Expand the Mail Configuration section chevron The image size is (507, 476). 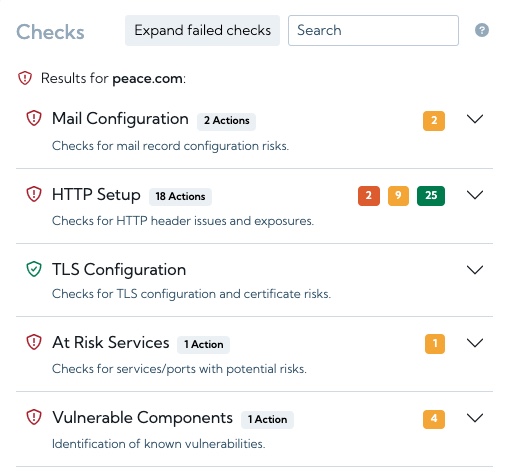475,119
